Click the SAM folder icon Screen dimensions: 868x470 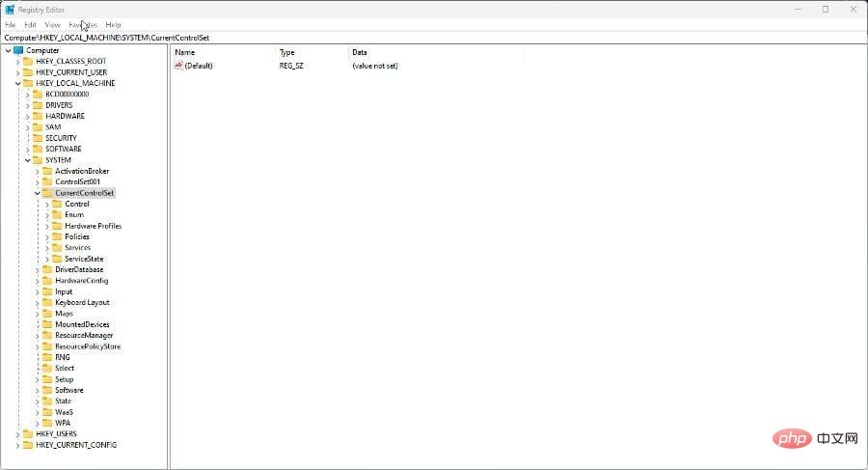[x=38, y=127]
